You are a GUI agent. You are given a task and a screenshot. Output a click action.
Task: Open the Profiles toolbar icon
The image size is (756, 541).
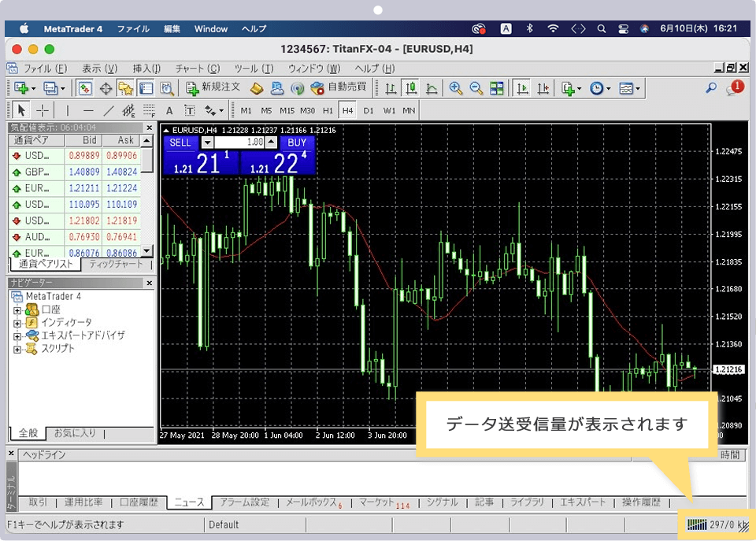coord(54,88)
